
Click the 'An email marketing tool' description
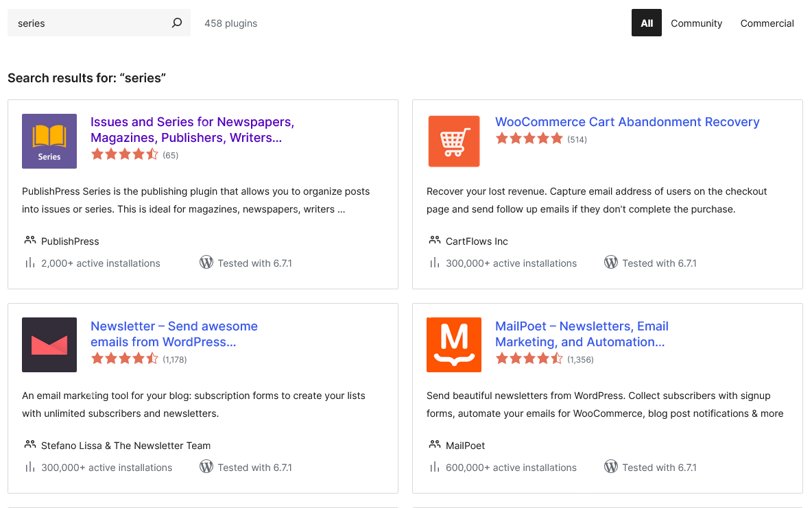click(x=193, y=404)
